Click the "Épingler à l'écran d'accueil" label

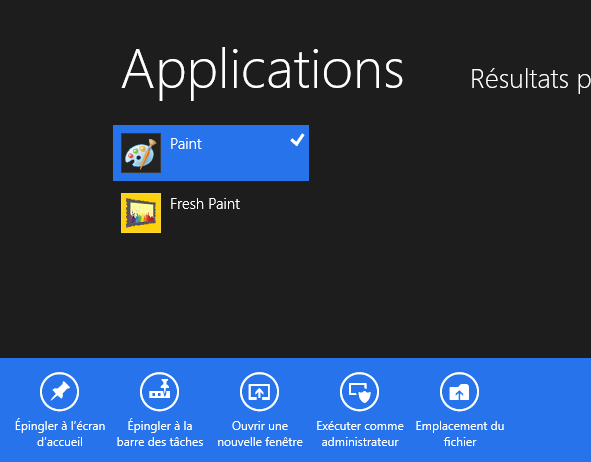[x=60, y=434]
